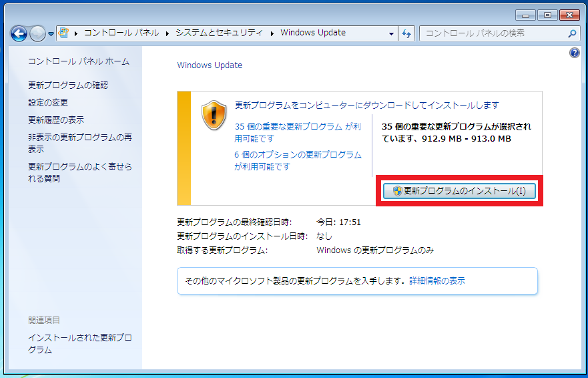Open 非表示の更新プログラムの再表示 link
Image resolution: width=588 pixels, height=378 pixels.
(80, 143)
